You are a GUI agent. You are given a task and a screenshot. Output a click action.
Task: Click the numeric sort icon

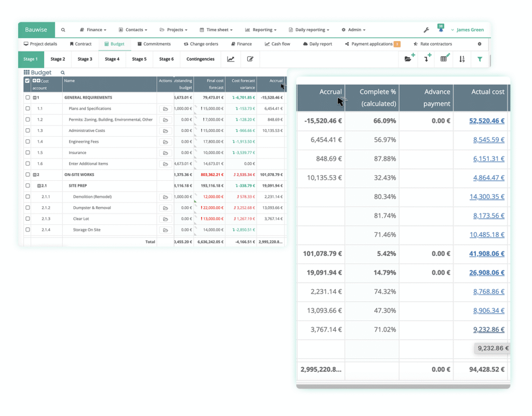461,59
